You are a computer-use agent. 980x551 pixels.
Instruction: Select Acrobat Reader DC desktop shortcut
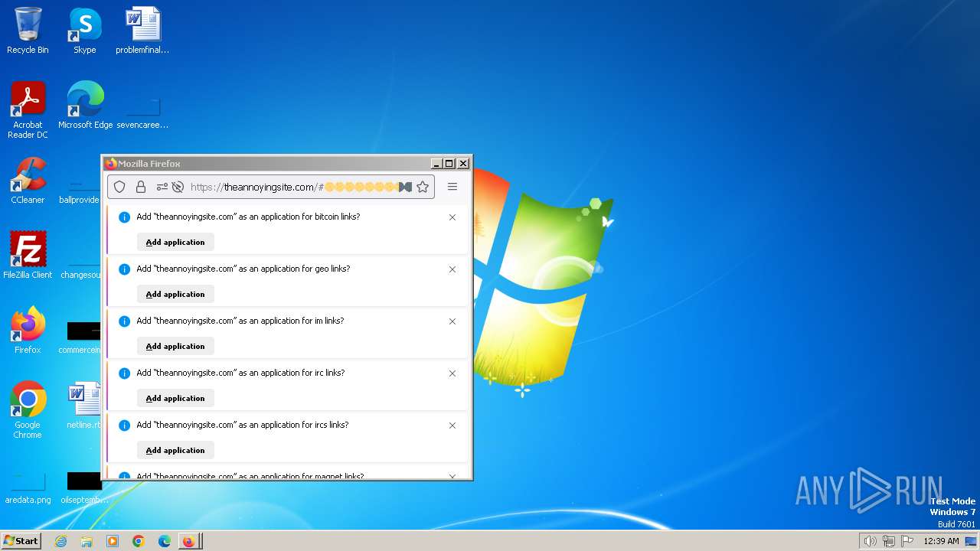[x=28, y=109]
